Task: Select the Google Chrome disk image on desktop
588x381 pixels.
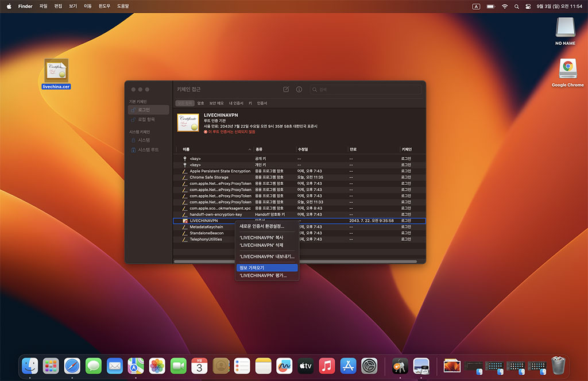Action: click(568, 73)
